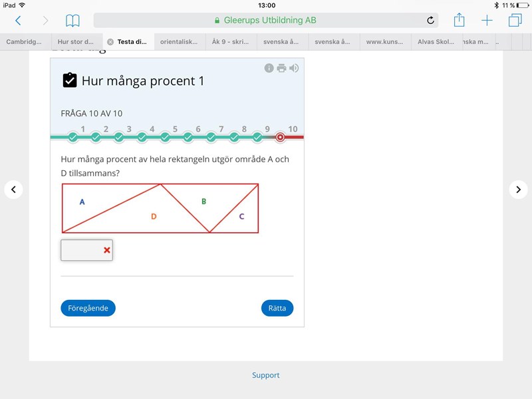Show all open tabs overview

[x=515, y=21]
